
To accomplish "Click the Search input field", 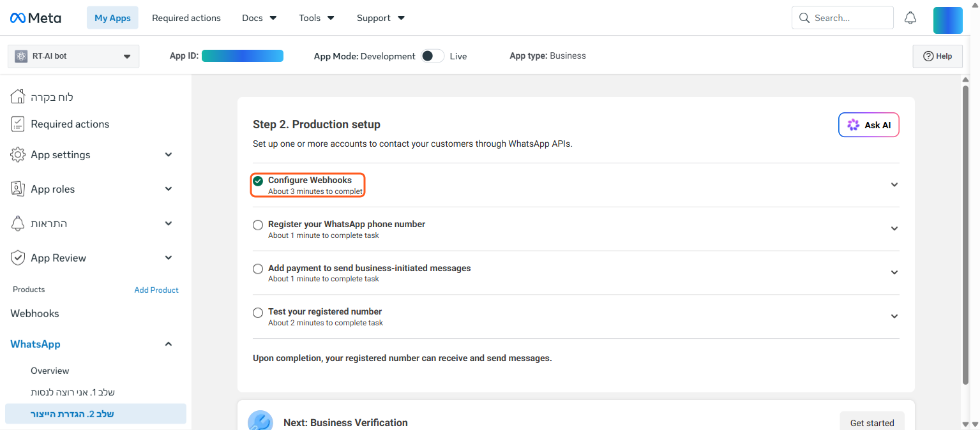I will 842,18.
